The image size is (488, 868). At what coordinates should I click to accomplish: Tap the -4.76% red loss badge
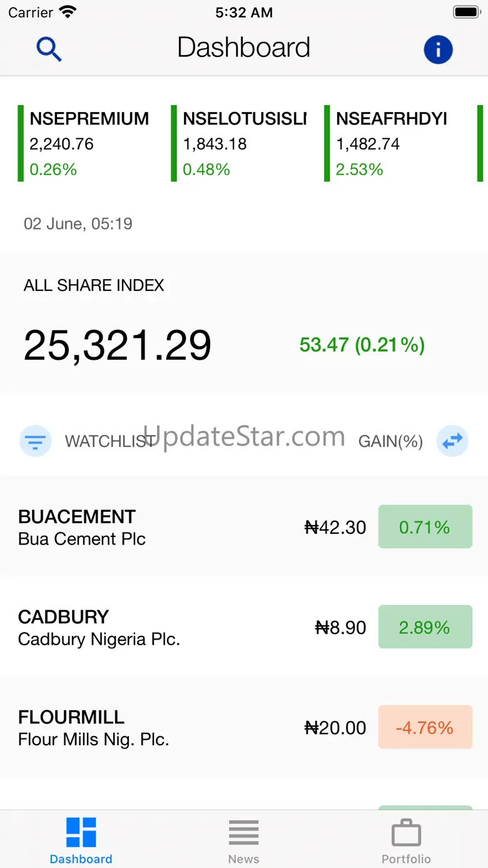425,727
